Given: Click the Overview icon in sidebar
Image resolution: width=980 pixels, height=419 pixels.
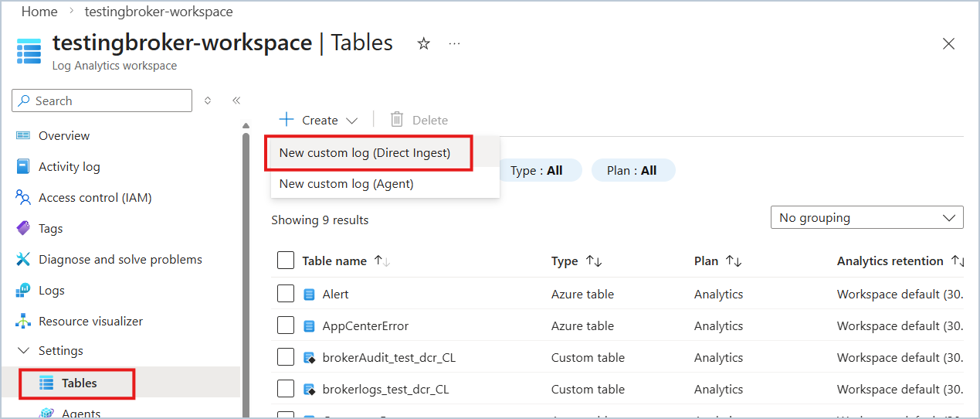Looking at the screenshot, I should point(23,135).
